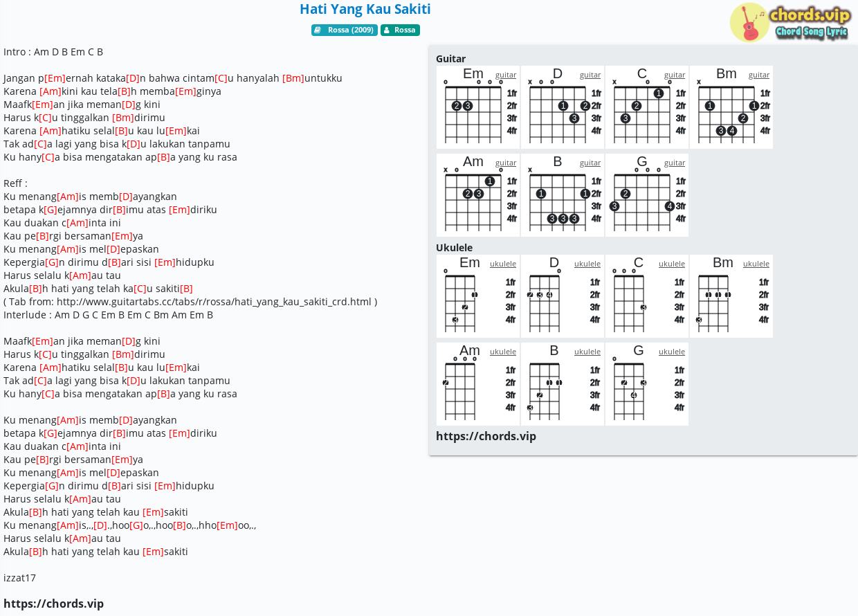The height and width of the screenshot is (616, 858).
Task: Click the 'Intro : Am D B Em C B' line
Action: pyautogui.click(x=53, y=52)
